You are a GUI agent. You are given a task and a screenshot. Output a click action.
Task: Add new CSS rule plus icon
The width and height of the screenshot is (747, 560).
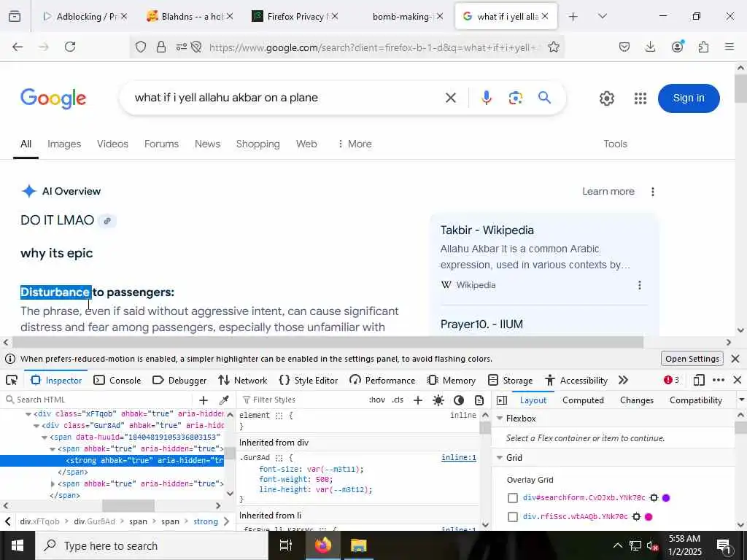pyautogui.click(x=418, y=400)
